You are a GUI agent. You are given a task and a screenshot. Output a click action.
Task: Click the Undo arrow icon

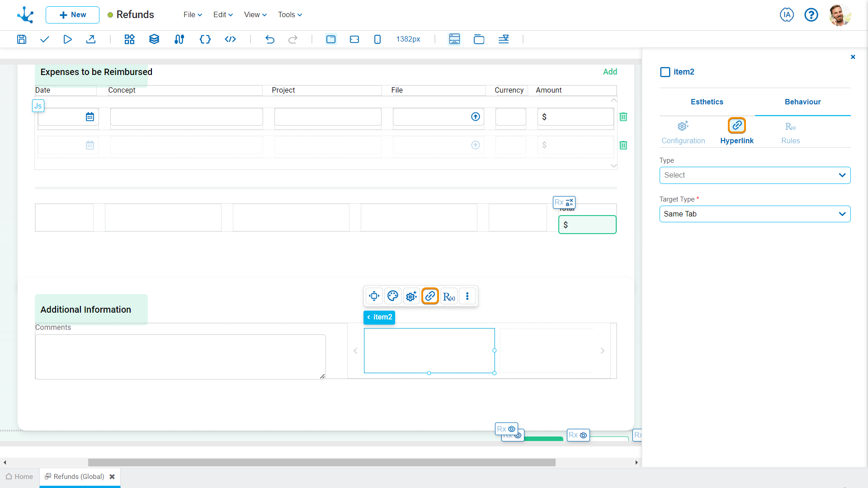tap(270, 39)
